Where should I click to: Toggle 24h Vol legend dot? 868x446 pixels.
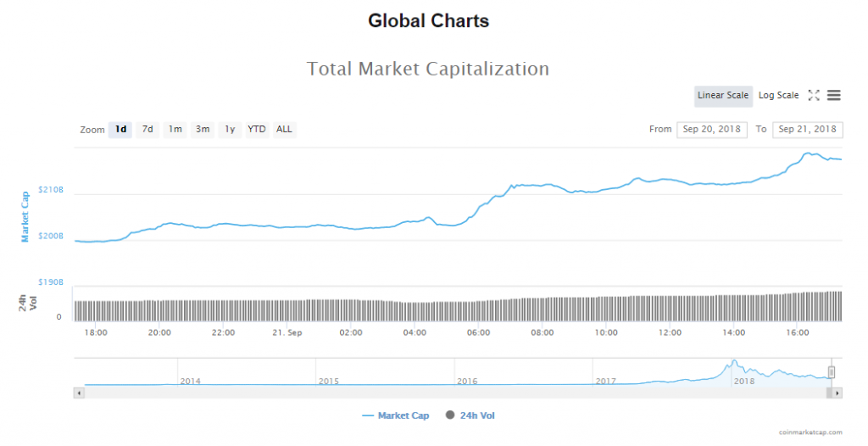(x=450, y=415)
